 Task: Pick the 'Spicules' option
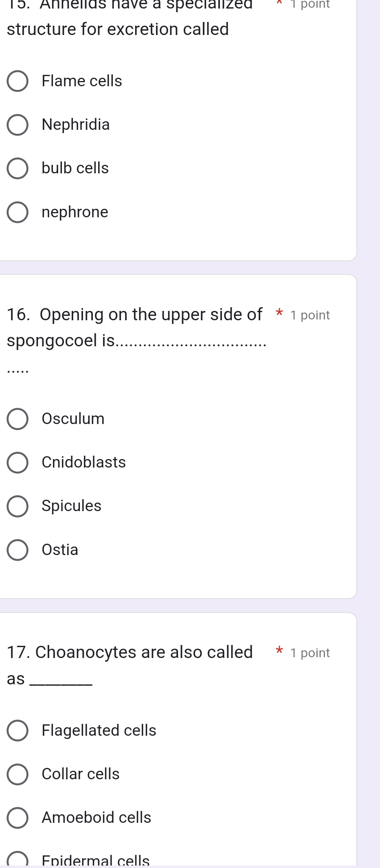[18, 506]
